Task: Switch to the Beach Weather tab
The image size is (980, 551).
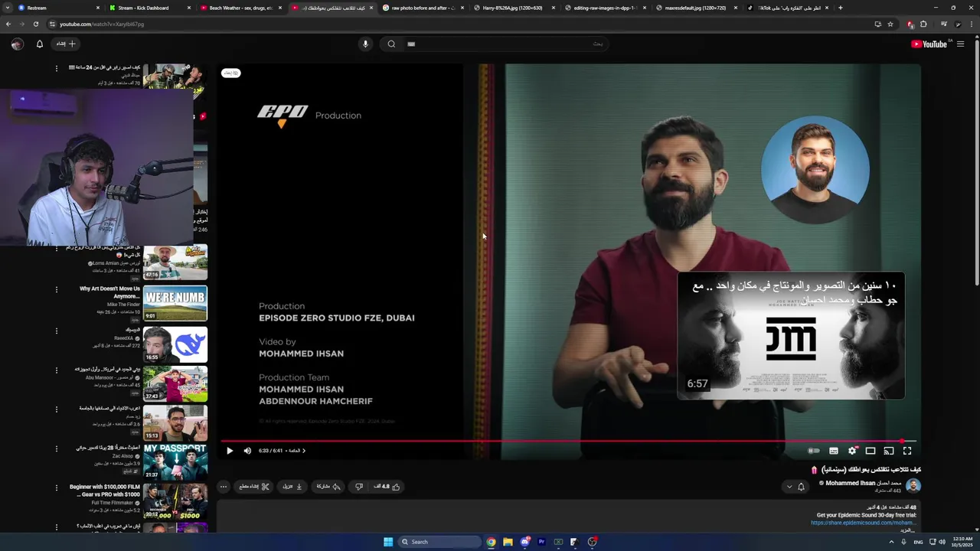Action: point(241,8)
